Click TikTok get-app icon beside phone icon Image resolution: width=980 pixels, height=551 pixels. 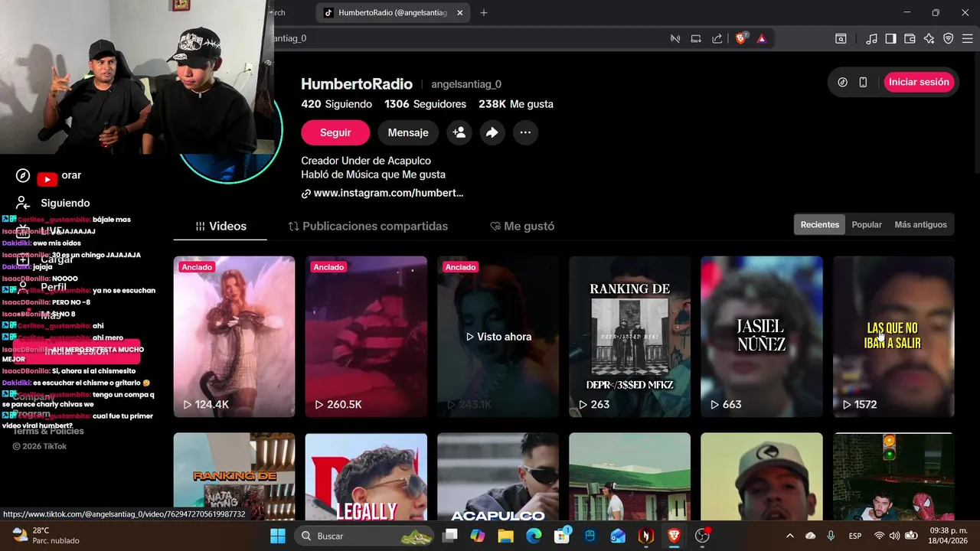click(842, 82)
